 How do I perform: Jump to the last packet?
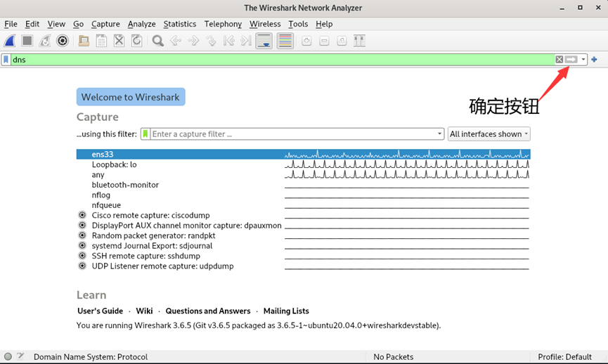pos(246,41)
